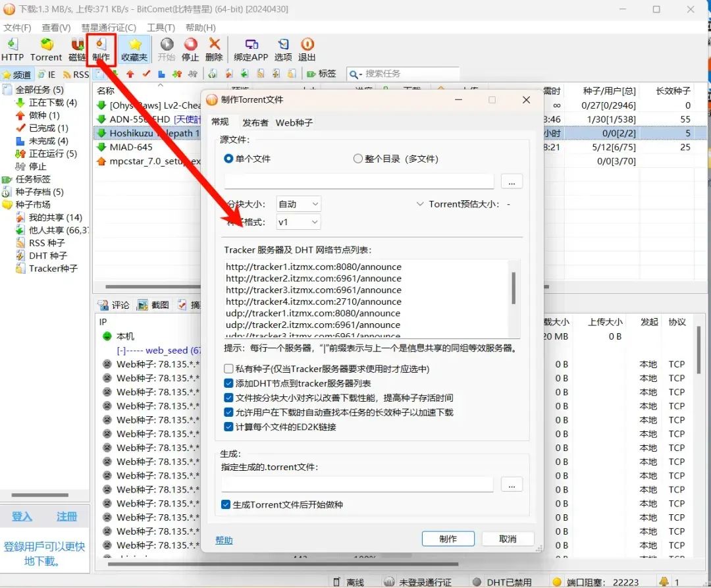The height and width of the screenshot is (588, 711).
Task: Click the 标签 tag icon in filter bar
Action: pyautogui.click(x=311, y=74)
